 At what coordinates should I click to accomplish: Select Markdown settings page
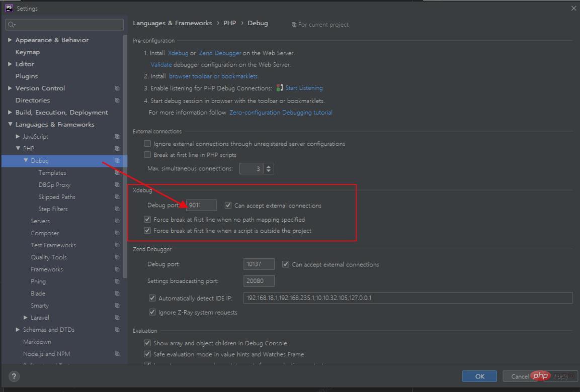(x=37, y=342)
